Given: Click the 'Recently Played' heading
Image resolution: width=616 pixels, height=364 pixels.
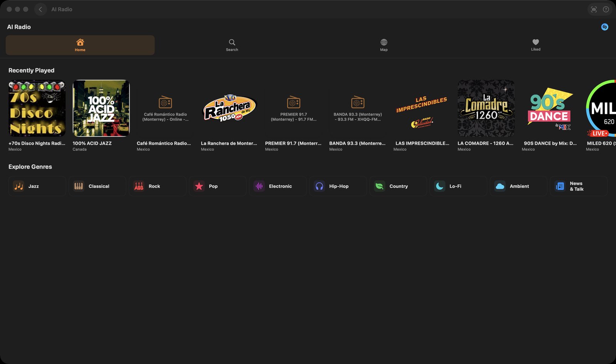Looking at the screenshot, I should (32, 70).
